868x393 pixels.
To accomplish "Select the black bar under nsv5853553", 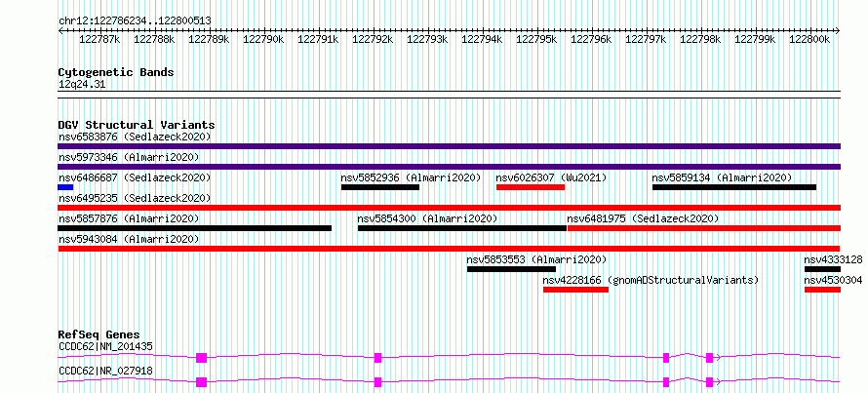I will tap(511, 269).
